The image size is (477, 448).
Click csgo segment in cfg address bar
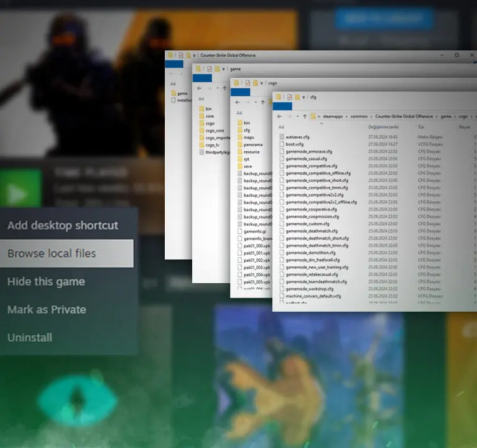pos(463,116)
